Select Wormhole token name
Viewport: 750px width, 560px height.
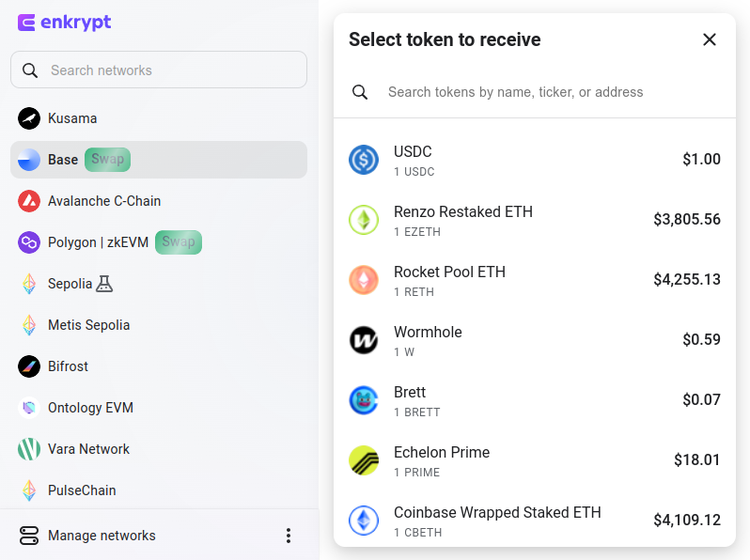tap(428, 332)
